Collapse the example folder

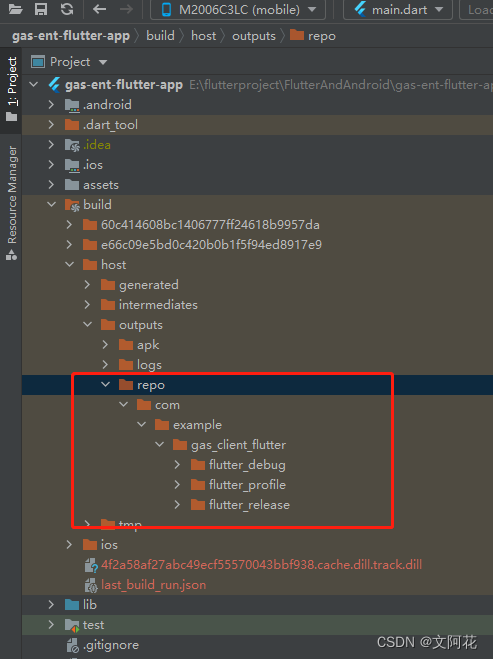(x=142, y=424)
